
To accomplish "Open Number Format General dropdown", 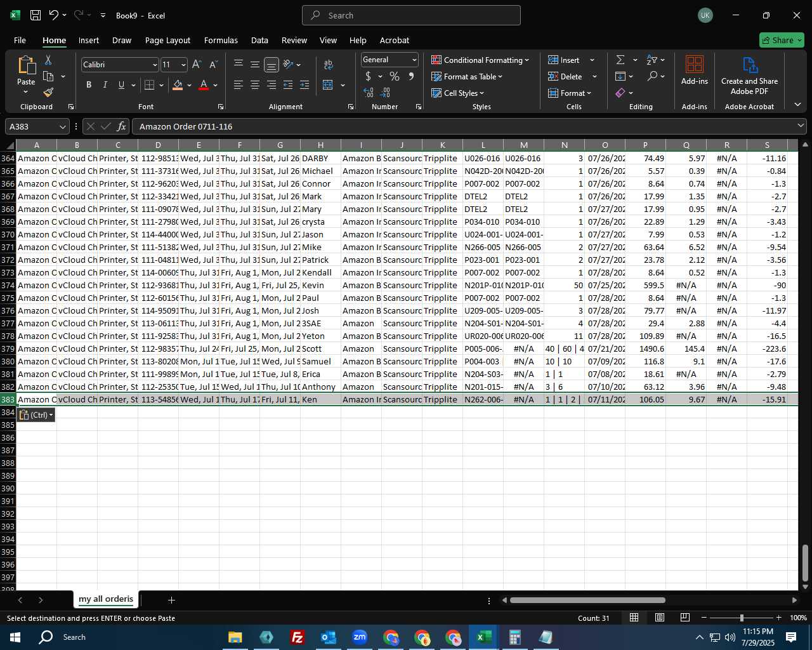I will pyautogui.click(x=414, y=60).
